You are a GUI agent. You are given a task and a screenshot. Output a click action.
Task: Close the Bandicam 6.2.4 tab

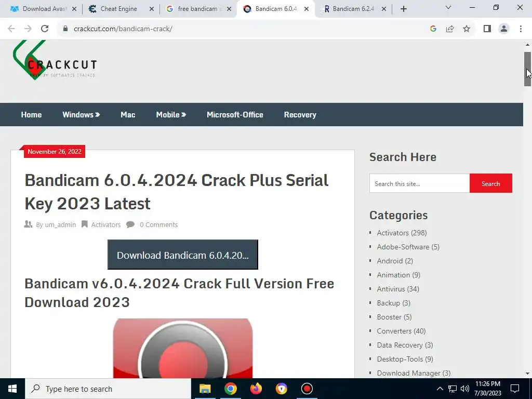384,9
